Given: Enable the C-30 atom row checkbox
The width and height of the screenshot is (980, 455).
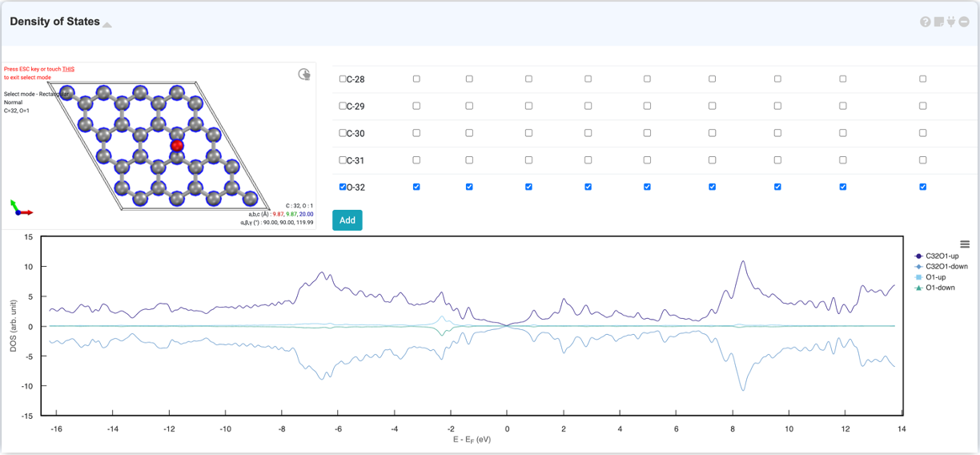Looking at the screenshot, I should click(x=343, y=133).
